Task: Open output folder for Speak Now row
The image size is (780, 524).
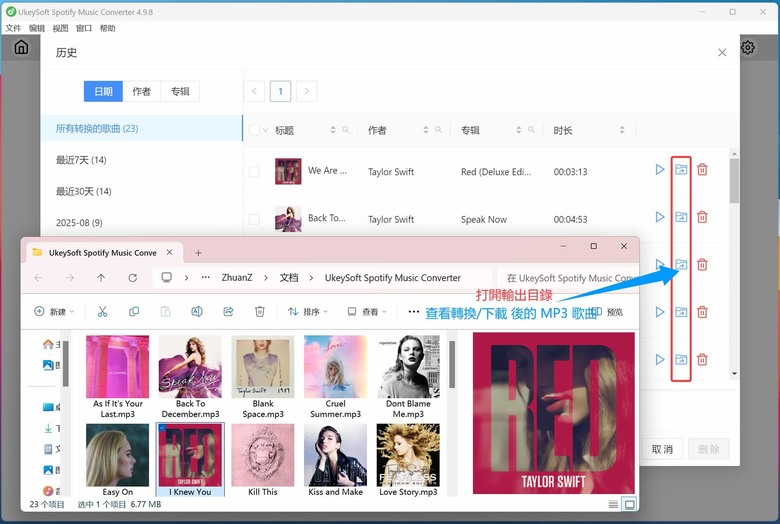Action: (681, 217)
